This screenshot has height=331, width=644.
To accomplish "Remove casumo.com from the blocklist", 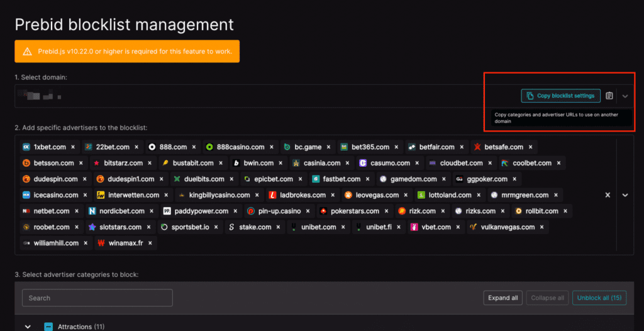I will (x=417, y=163).
